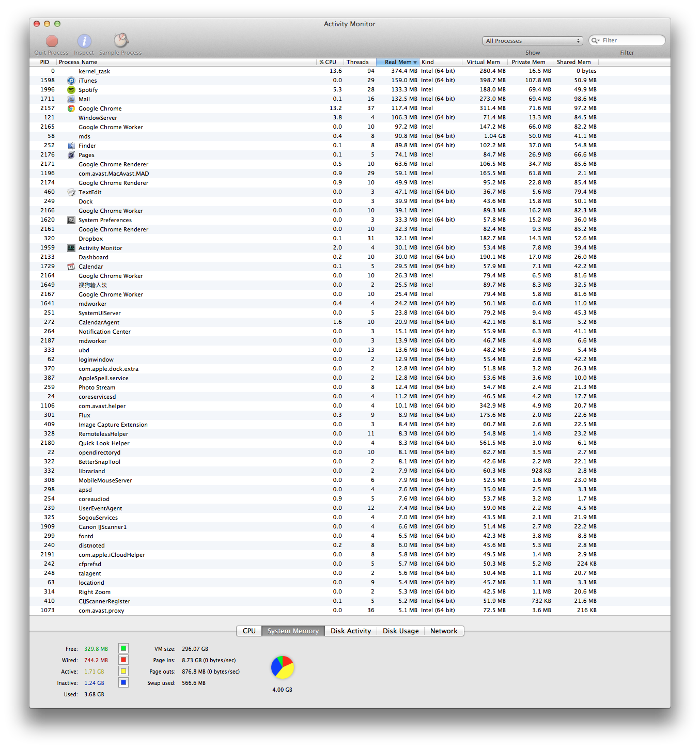Click the magnifier icon in Filter field
The height and width of the screenshot is (749, 700).
pos(596,40)
